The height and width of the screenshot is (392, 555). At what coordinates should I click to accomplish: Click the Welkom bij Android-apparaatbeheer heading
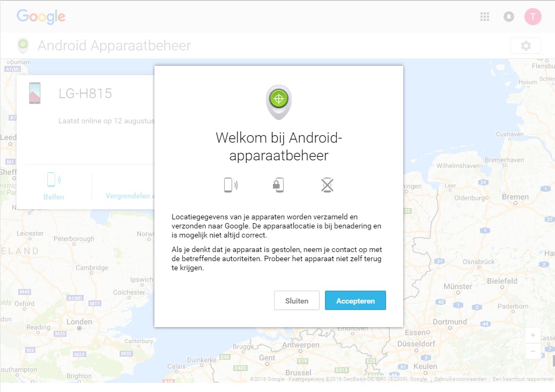coord(279,146)
